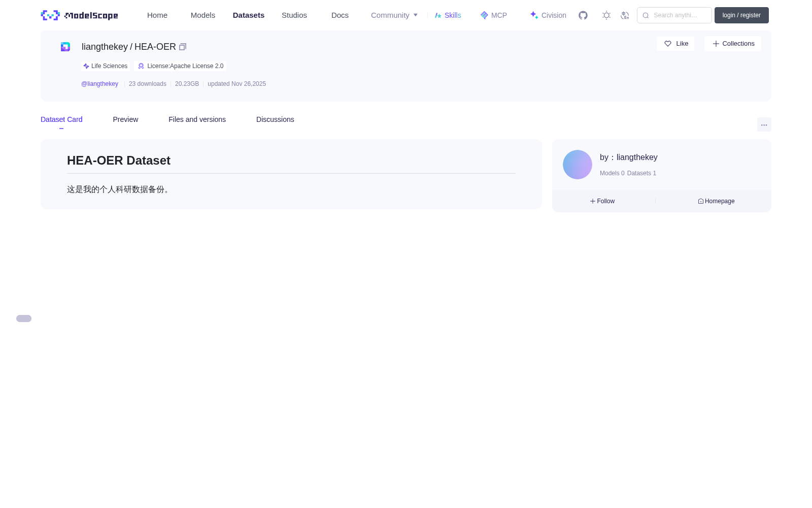Switch language with the translate icon
The width and height of the screenshot is (812, 508).
(625, 15)
